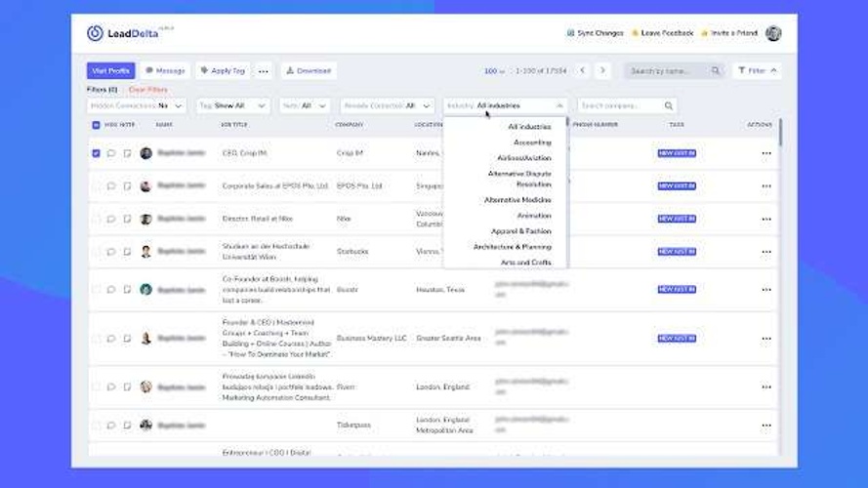The width and height of the screenshot is (868, 488).
Task: Check the Business Mastery LLC row checkbox
Action: click(97, 338)
